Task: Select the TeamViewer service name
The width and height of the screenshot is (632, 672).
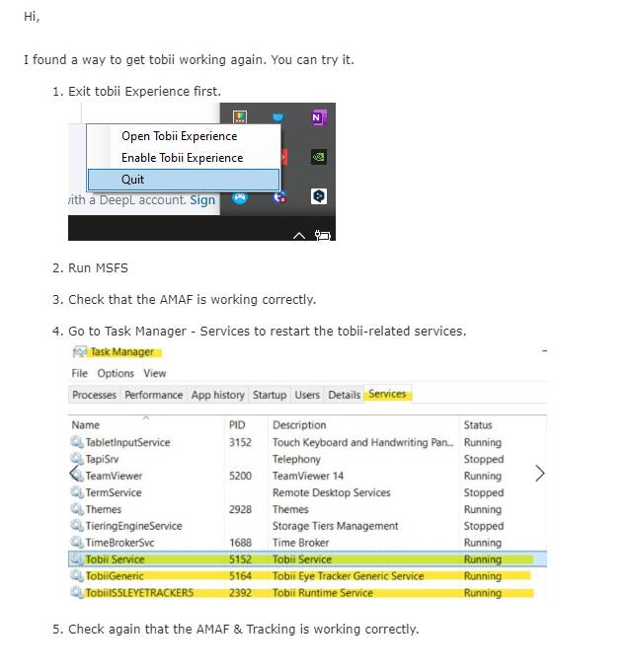Action: [114, 476]
